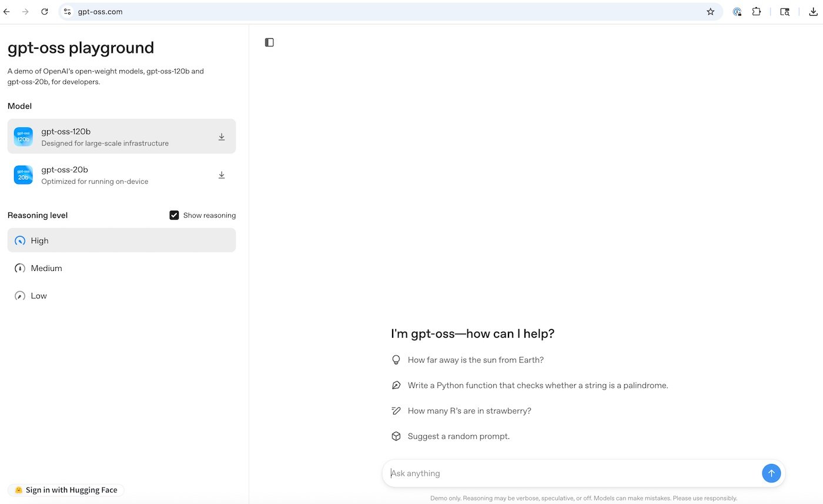Click the gpt-oss-120b model icon
The width and height of the screenshot is (823, 504).
pyautogui.click(x=23, y=136)
